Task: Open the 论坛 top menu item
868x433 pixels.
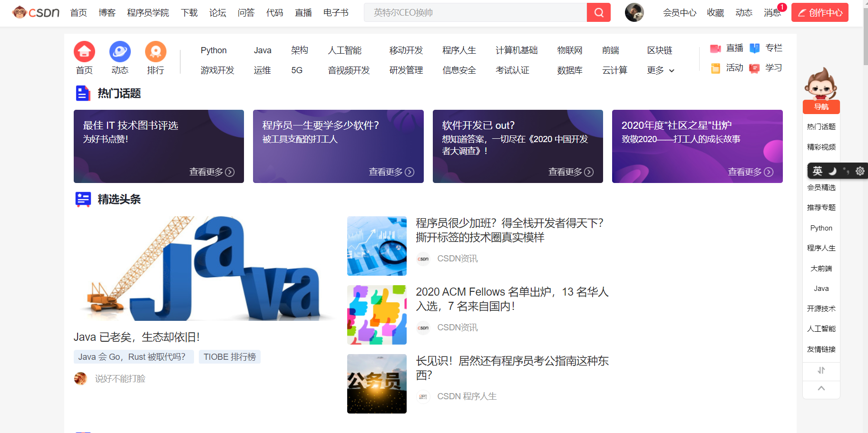Action: 218,12
